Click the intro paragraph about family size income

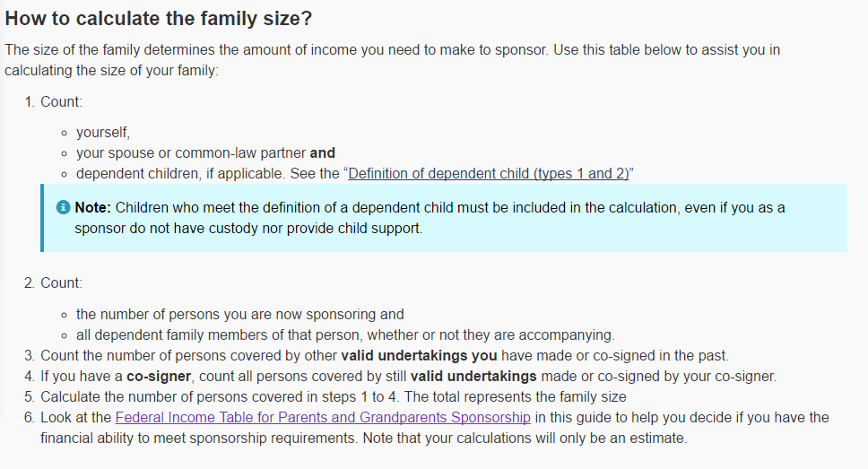click(x=393, y=60)
